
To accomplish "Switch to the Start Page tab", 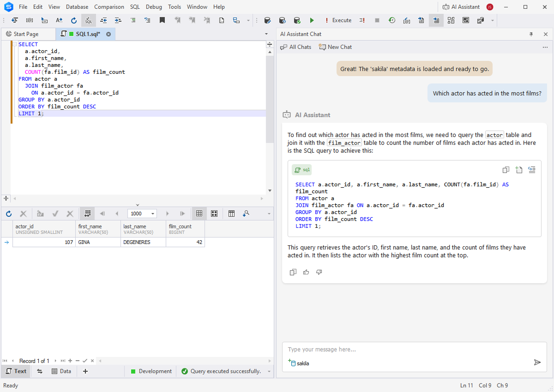I will [26, 34].
